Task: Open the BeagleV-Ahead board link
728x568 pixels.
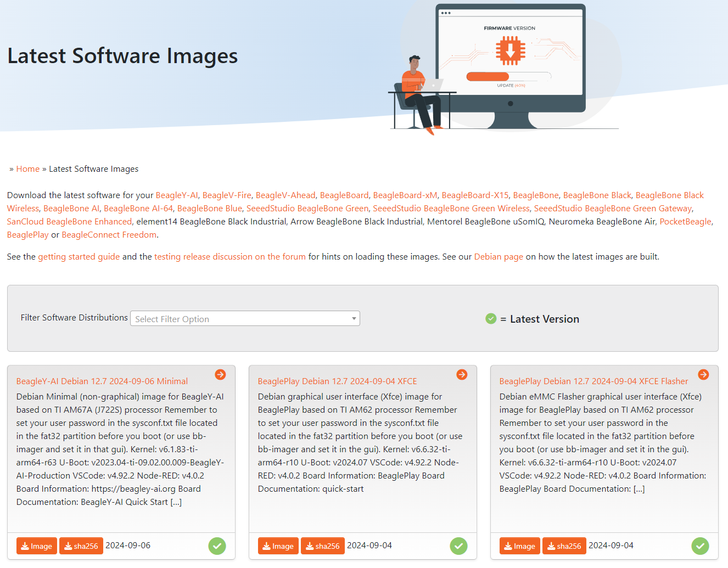Action: (x=285, y=195)
